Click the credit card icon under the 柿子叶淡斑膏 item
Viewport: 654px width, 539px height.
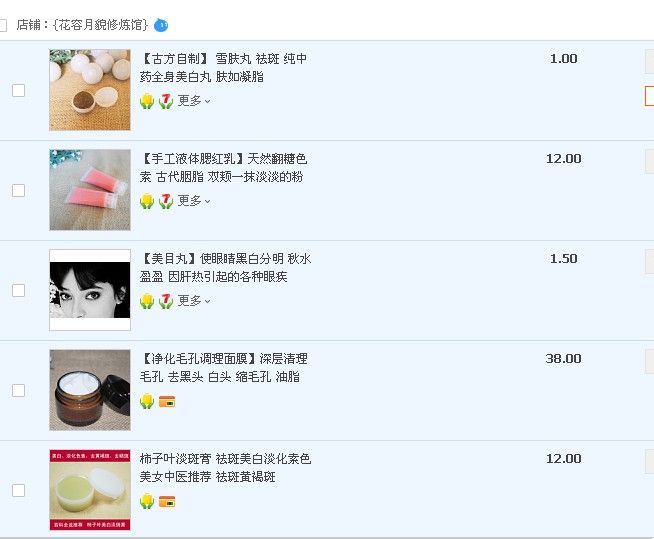(x=167, y=501)
